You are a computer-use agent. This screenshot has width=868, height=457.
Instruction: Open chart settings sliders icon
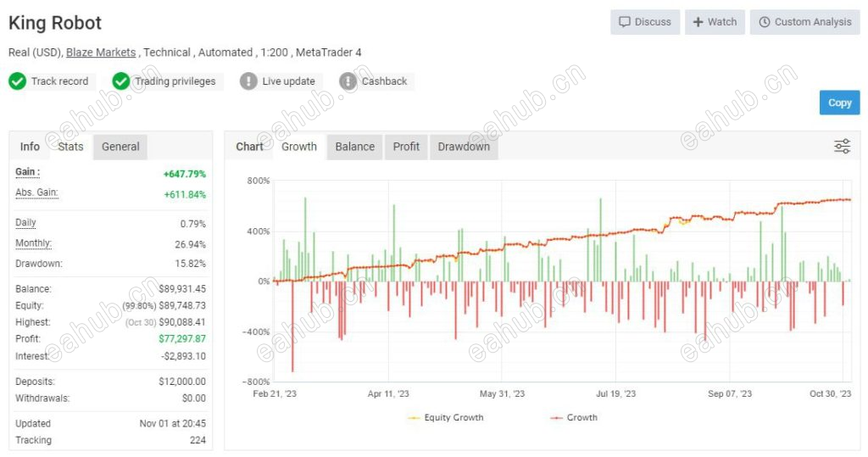point(842,146)
